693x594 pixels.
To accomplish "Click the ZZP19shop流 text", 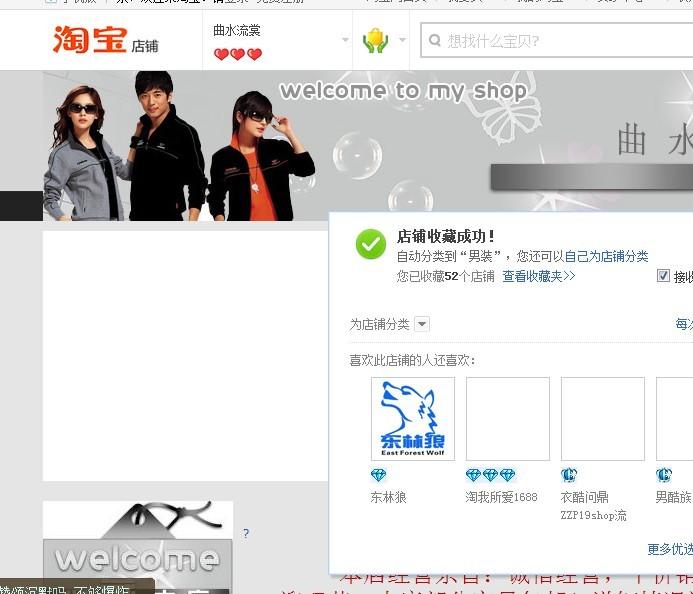I will coord(593,515).
